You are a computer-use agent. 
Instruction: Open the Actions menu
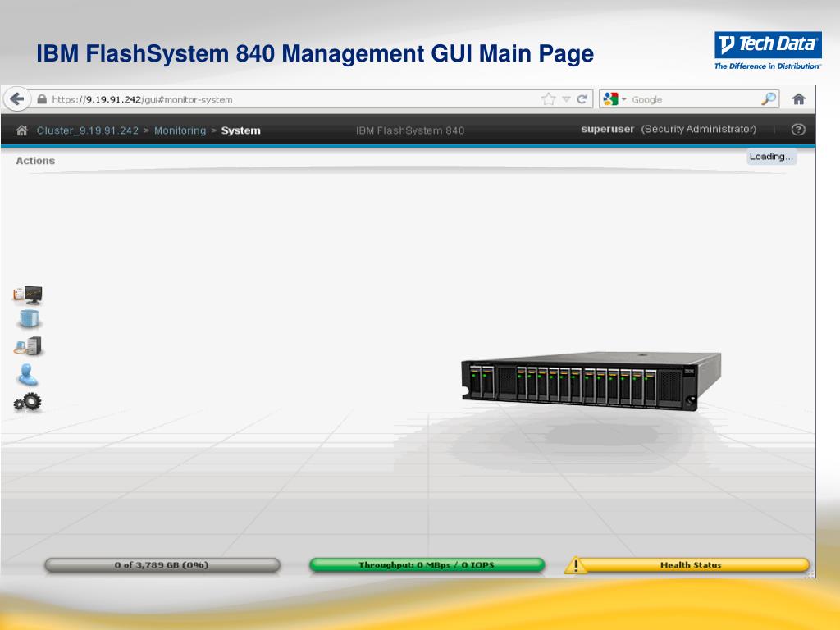pos(35,161)
